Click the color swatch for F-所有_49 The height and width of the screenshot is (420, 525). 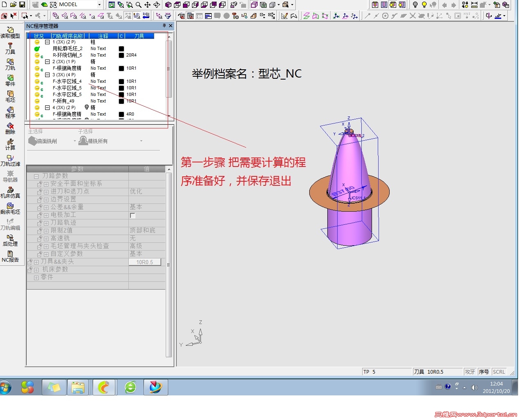pos(121,101)
